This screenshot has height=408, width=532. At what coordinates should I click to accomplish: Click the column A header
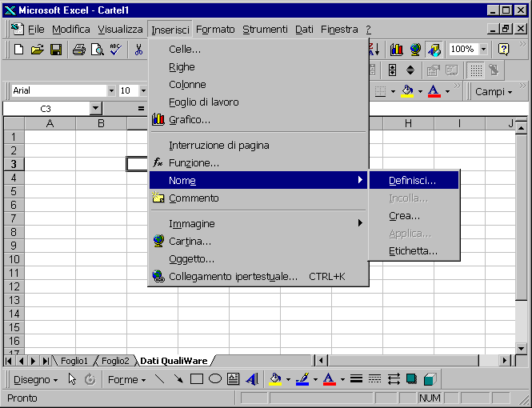point(50,123)
